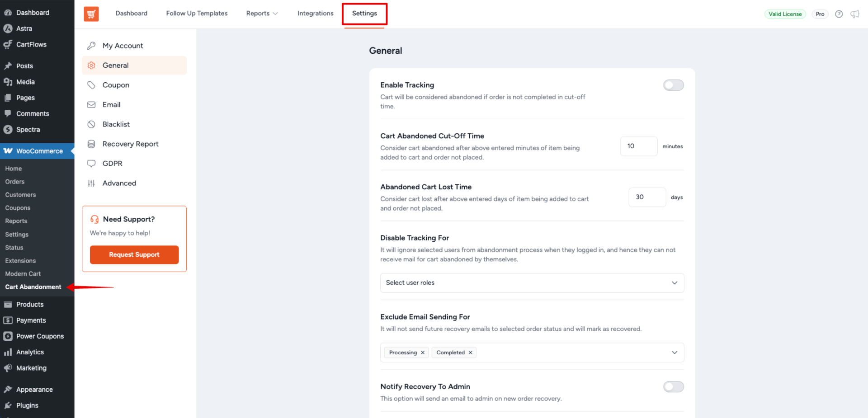Select the Settings tab
This screenshot has width=868, height=418.
coord(364,14)
